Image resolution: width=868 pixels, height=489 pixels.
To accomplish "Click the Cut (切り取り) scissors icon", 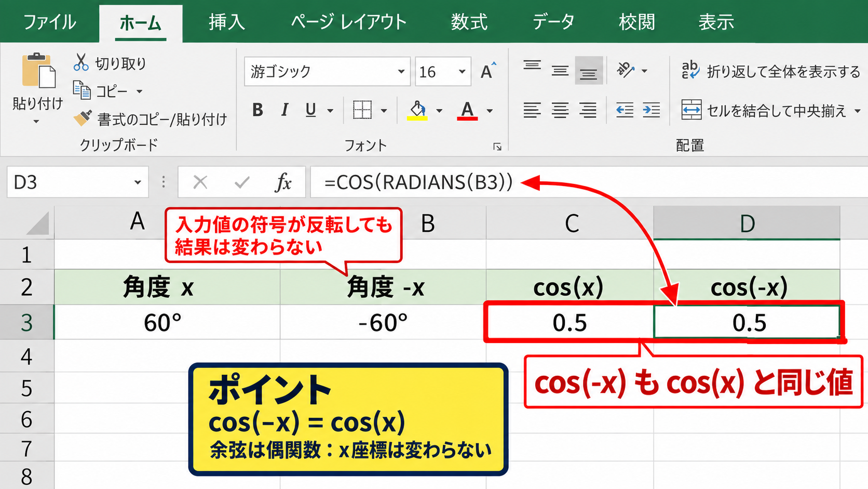I will coord(81,62).
